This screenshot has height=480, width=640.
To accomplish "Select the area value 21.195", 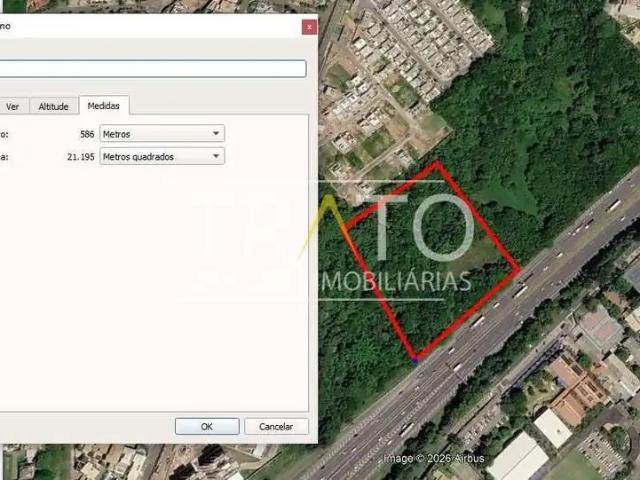I will point(81,157).
